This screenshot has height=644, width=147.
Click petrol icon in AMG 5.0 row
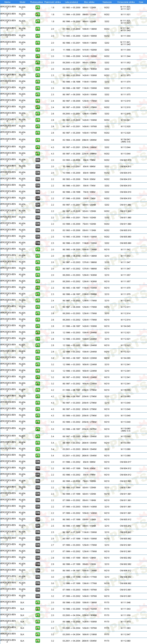pyautogui.click(x=38, y=429)
